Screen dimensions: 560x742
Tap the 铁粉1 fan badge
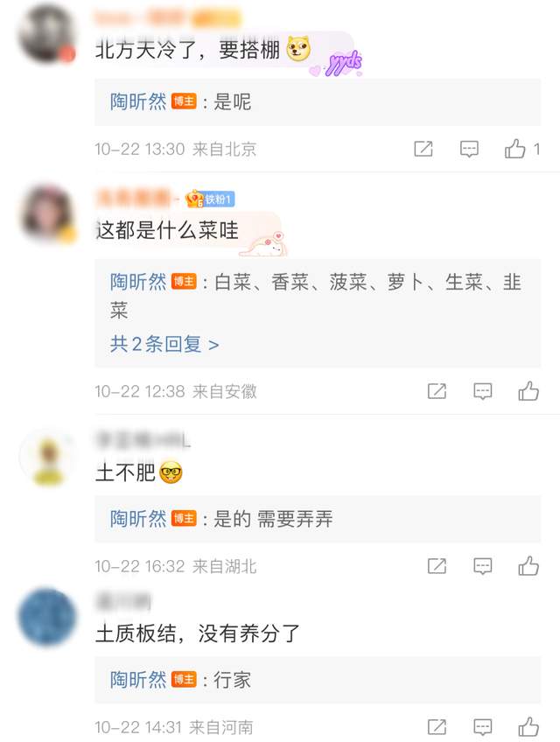click(210, 199)
